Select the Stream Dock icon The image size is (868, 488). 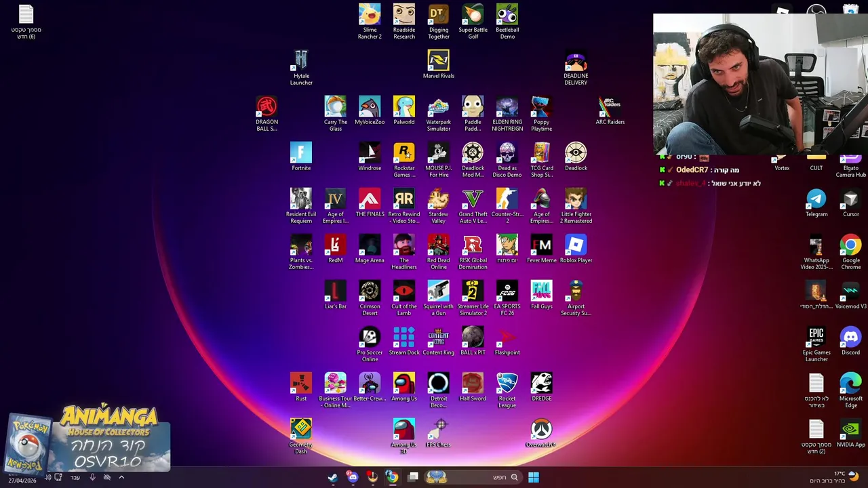404,341
